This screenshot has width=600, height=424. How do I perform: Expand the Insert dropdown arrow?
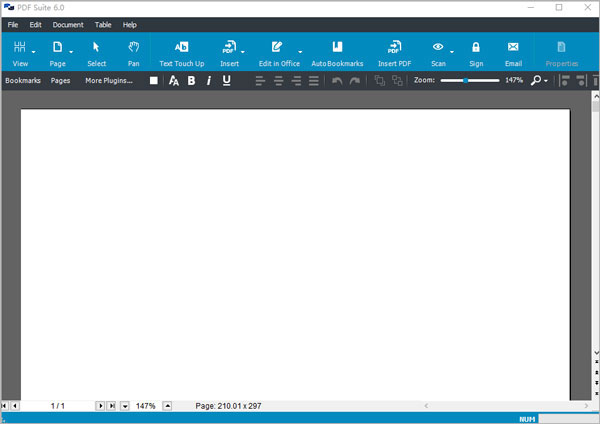(243, 52)
